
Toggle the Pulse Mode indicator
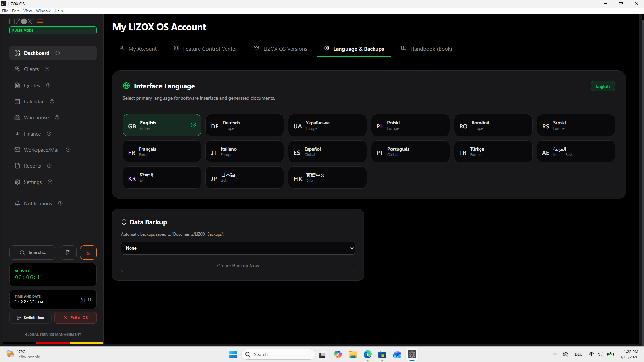click(x=53, y=30)
